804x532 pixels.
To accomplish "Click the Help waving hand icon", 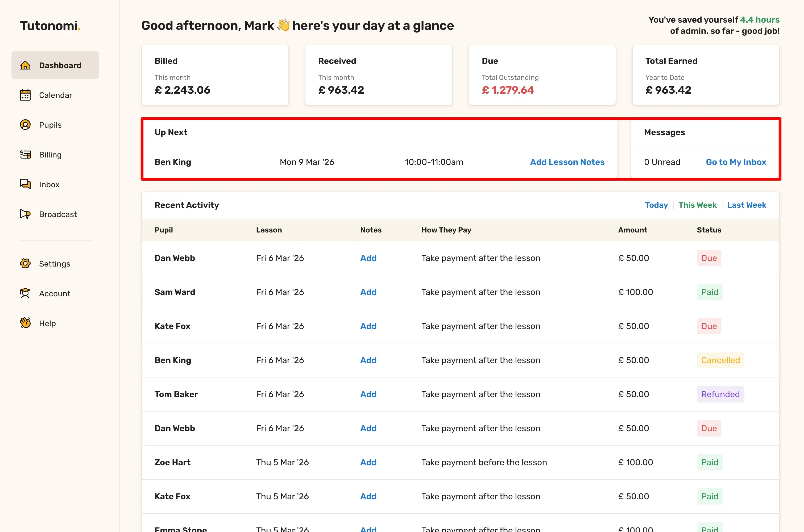I will click(x=25, y=323).
